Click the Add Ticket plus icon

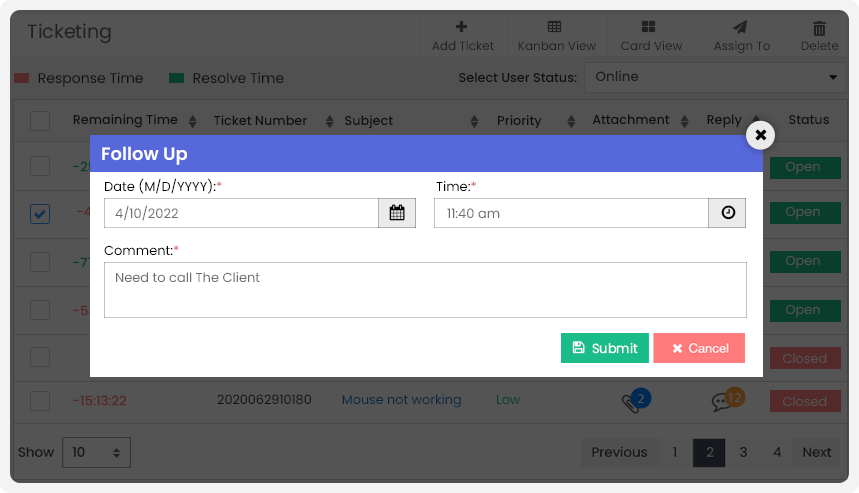(462, 26)
